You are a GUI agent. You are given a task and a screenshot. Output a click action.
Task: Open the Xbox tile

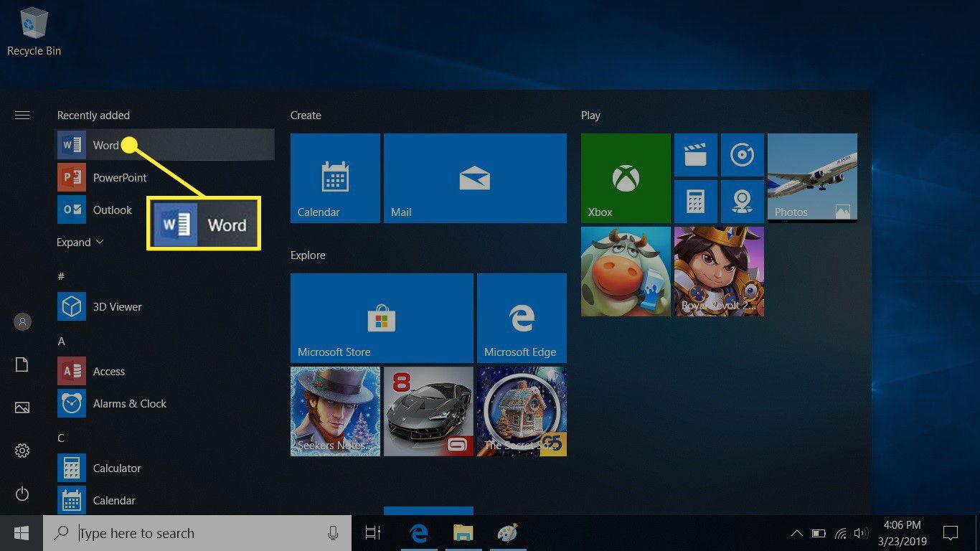(626, 178)
